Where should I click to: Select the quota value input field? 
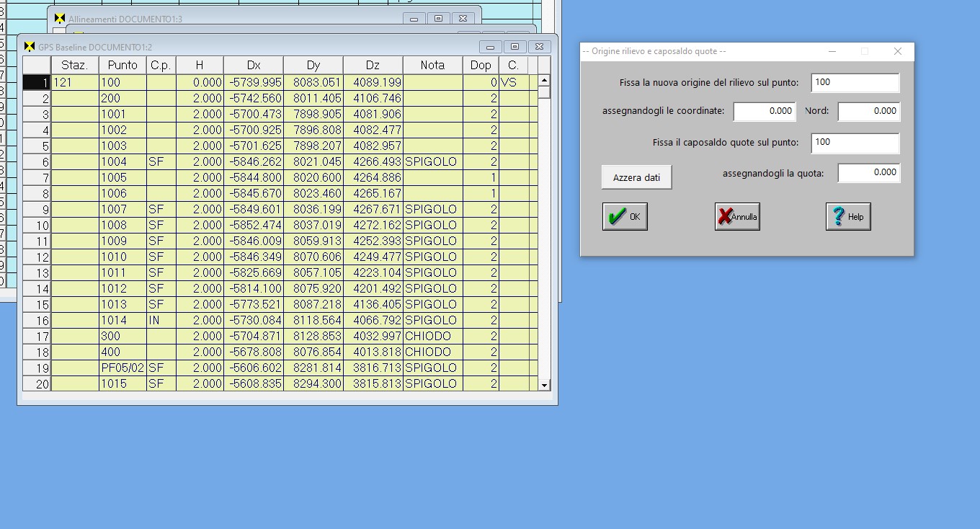point(868,173)
